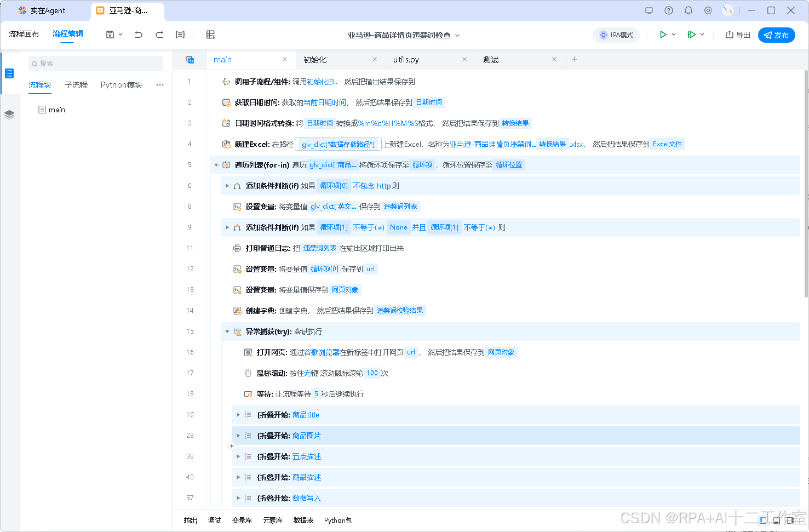Collapse the 异常捕获(try) block

click(x=227, y=331)
